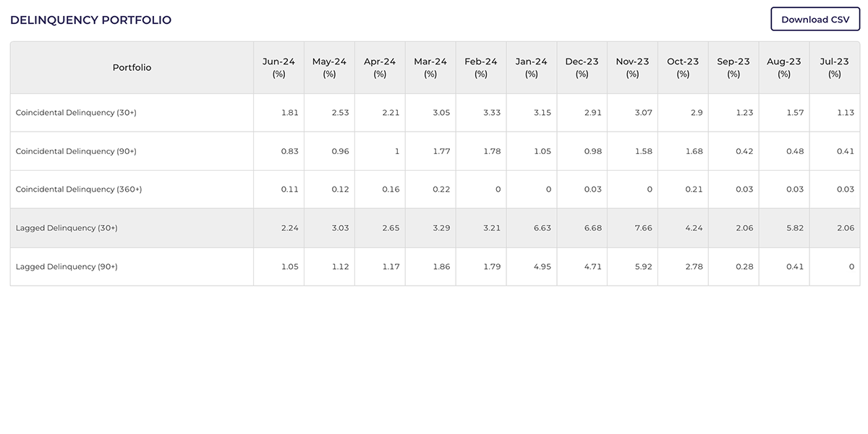Select the Mar-24 (%) column header
Image resolution: width=868 pixels, height=434 pixels.
[430, 67]
